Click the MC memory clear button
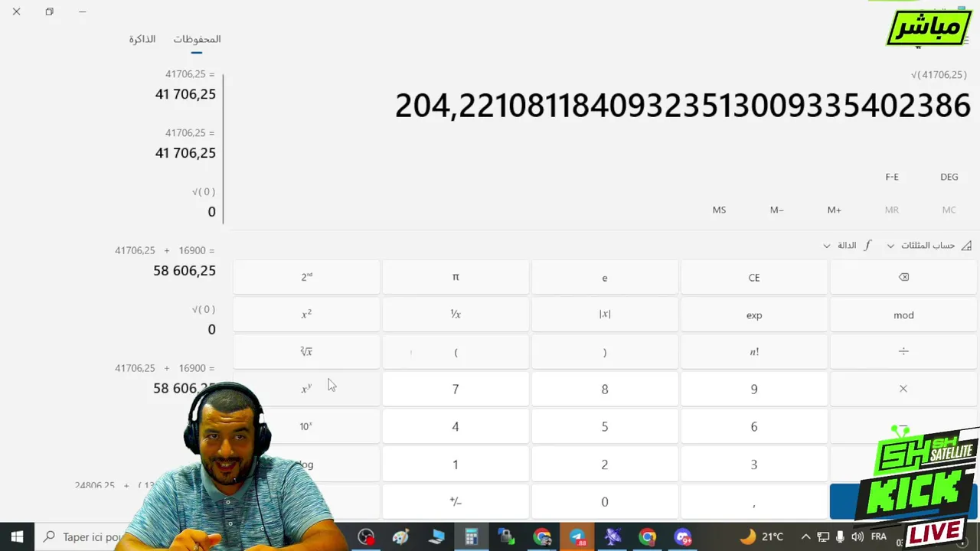Viewport: 980px width, 551px height. 949,210
